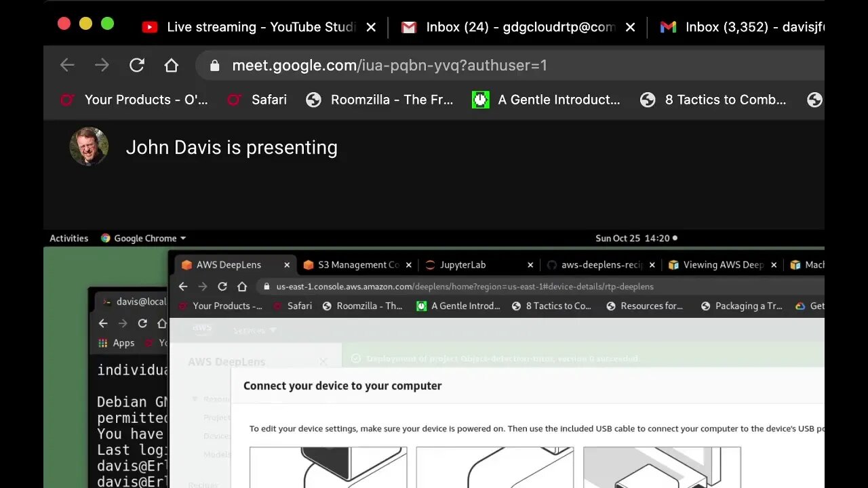This screenshot has width=868, height=488.
Task: Close the Inbox (24) gdgcloudrtp tab
Action: 630,27
